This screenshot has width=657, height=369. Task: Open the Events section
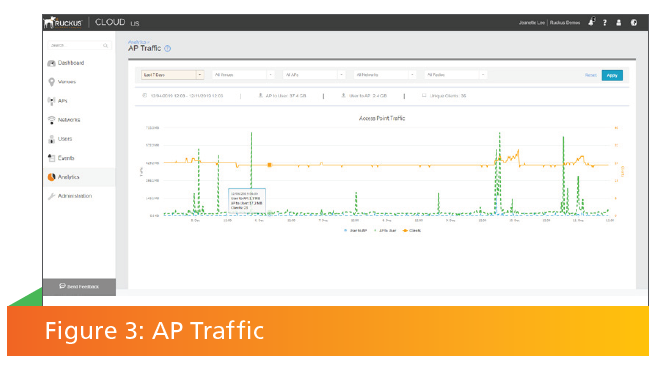[x=79, y=158]
